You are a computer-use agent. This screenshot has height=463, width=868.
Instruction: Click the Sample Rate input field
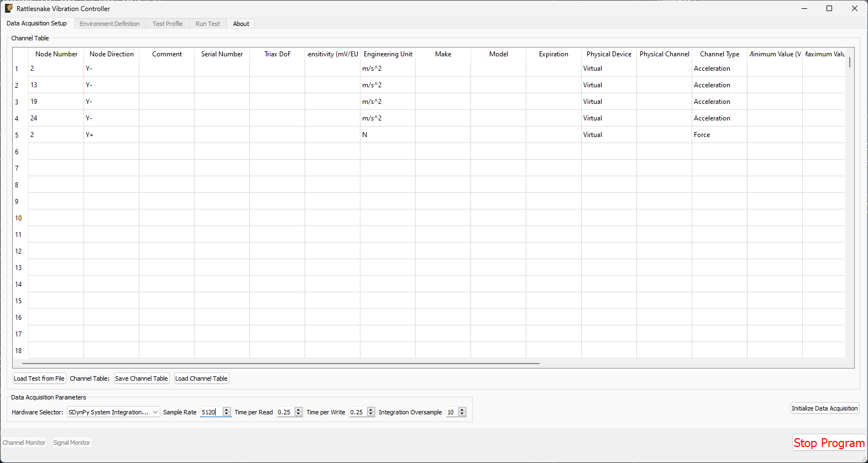coord(211,412)
